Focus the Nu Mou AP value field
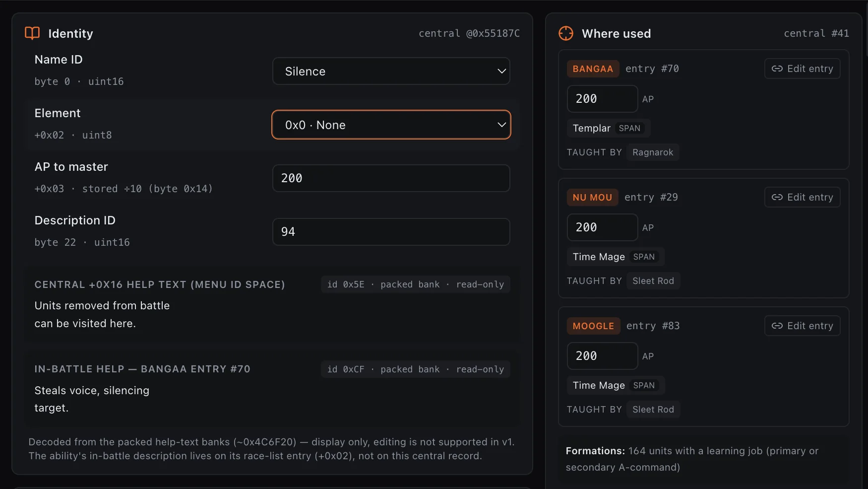 pyautogui.click(x=602, y=227)
